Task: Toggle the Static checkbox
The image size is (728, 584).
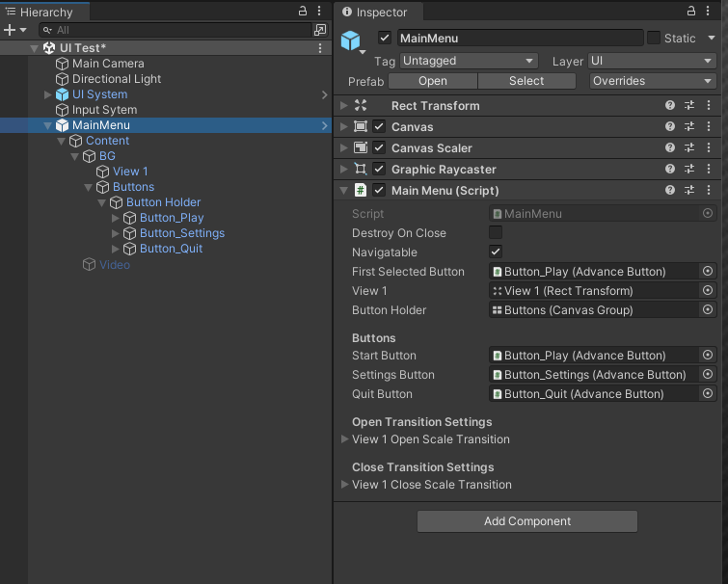Action: [x=654, y=39]
